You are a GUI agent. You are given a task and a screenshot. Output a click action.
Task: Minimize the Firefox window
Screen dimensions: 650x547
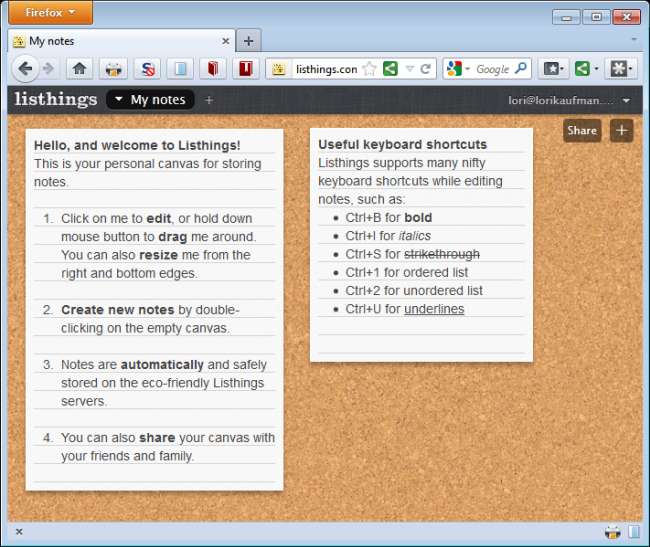point(566,17)
